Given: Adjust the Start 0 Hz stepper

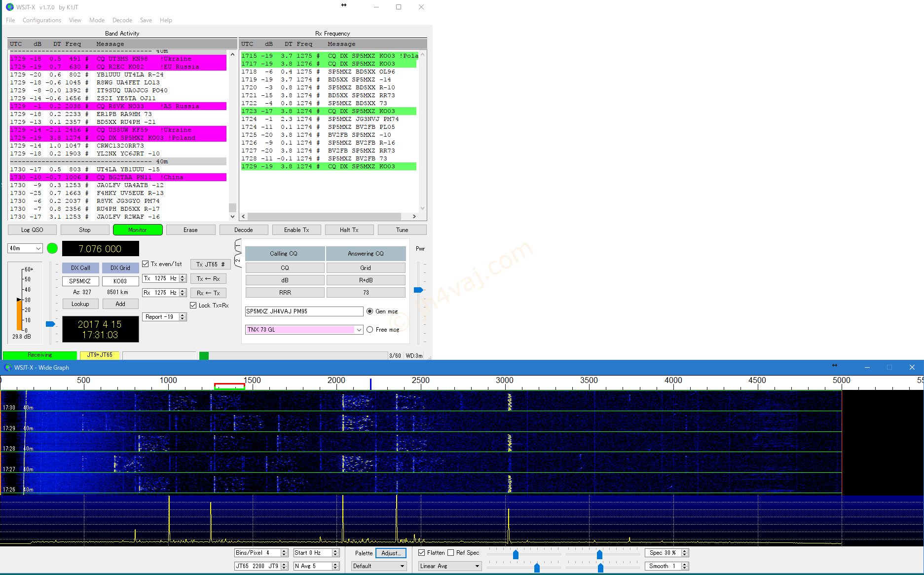Looking at the screenshot, I should click(x=335, y=553).
